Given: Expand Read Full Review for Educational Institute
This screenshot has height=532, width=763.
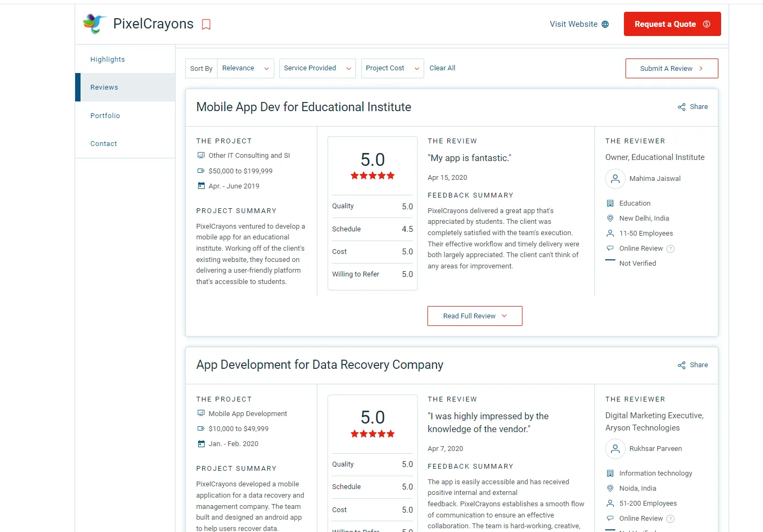Looking at the screenshot, I should click(475, 316).
